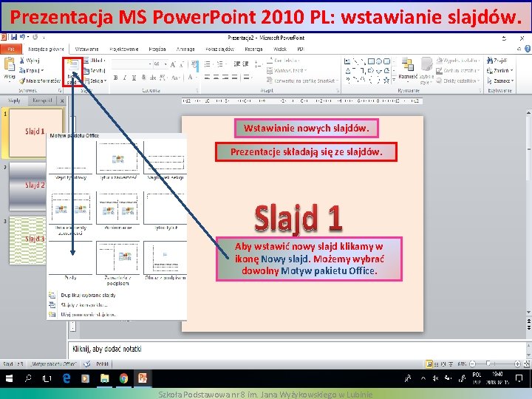
Task: Open the Kopiuj dropdown arrow
Action: coord(42,71)
